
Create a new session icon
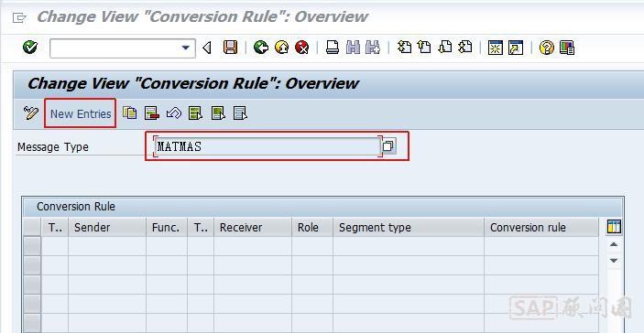point(496,48)
